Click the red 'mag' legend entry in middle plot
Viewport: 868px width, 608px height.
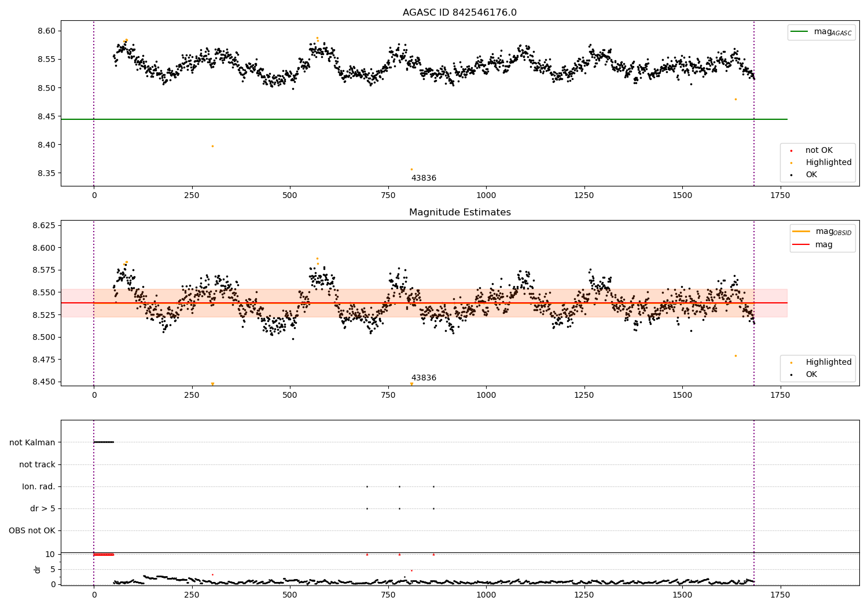coord(812,244)
